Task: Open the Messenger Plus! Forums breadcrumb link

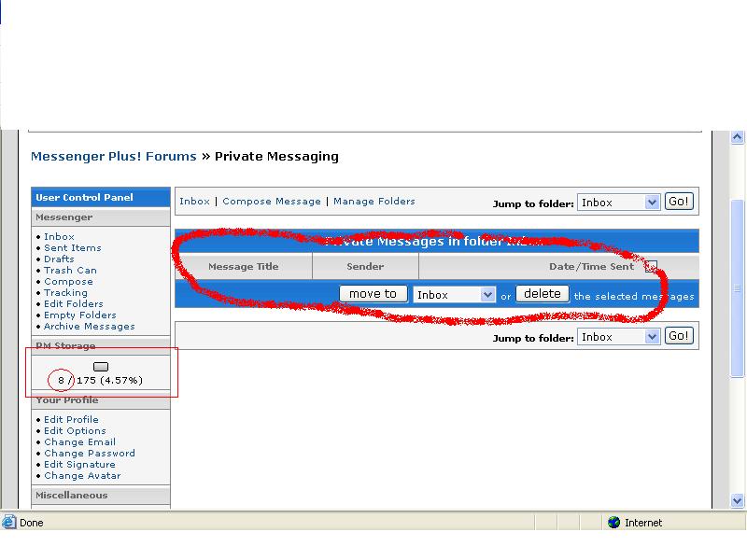Action: (x=114, y=157)
